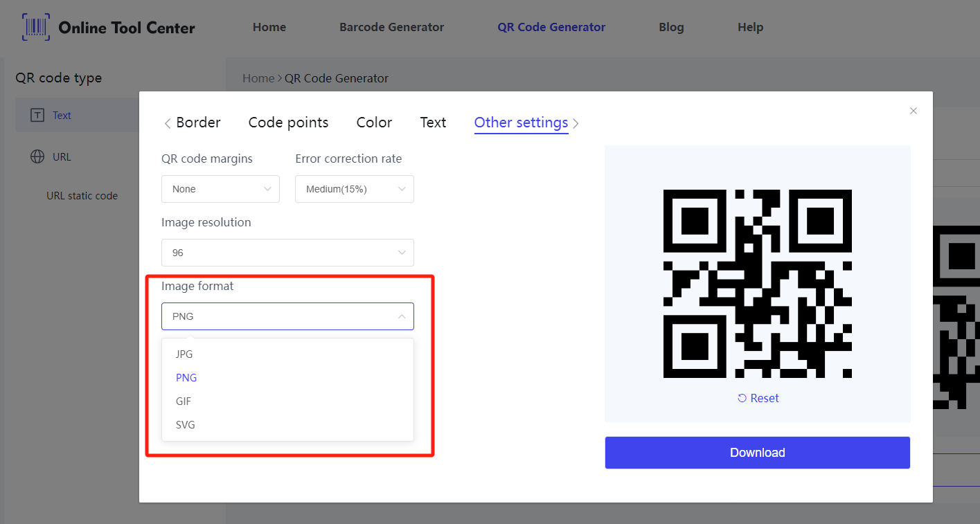Image resolution: width=980 pixels, height=524 pixels.
Task: Select URL static code in sidebar
Action: [82, 196]
